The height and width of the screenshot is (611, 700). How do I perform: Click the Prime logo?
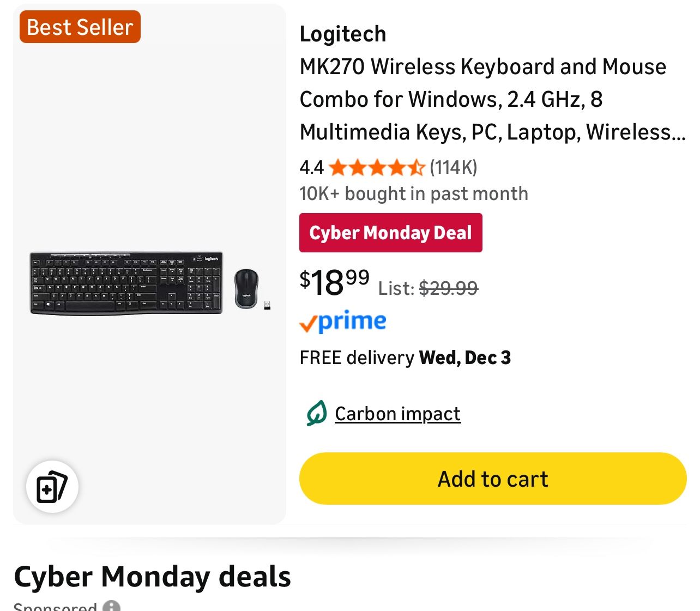343,322
